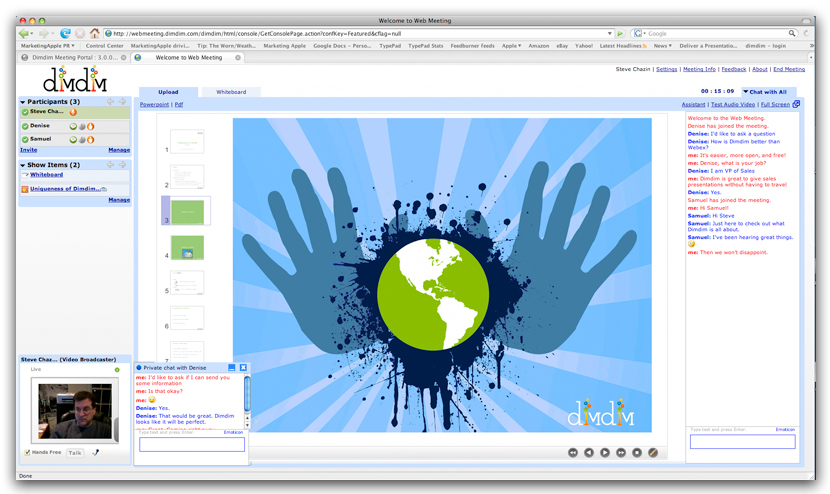The image size is (830, 494).
Task: Go to previous slide
Action: tap(589, 453)
